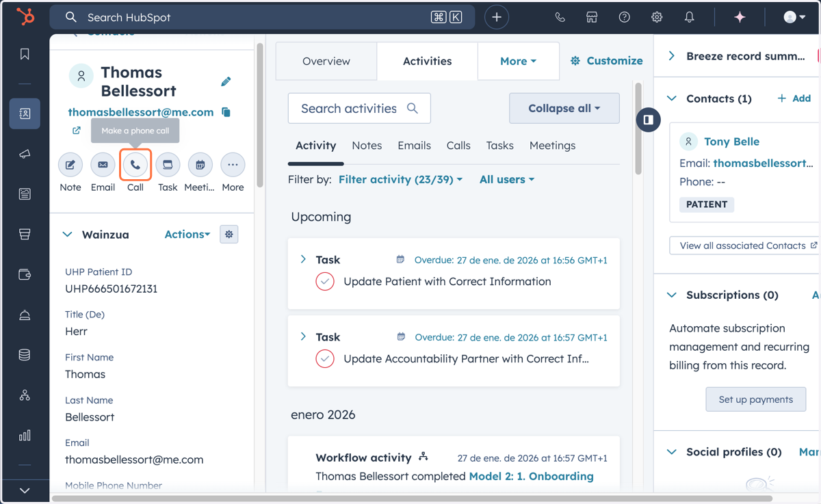Image resolution: width=821 pixels, height=504 pixels.
Task: Mark 'Update Patient with Correct Information' task complete
Action: (x=325, y=282)
